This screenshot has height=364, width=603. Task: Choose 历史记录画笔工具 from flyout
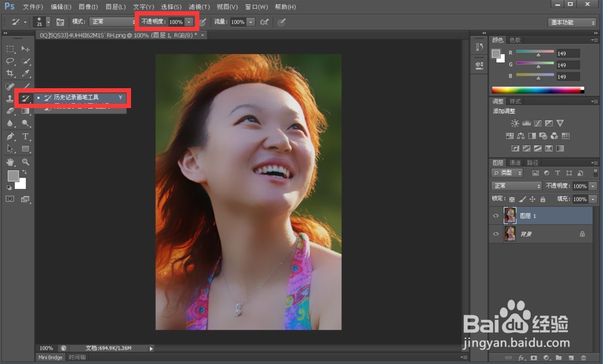pyautogui.click(x=80, y=98)
